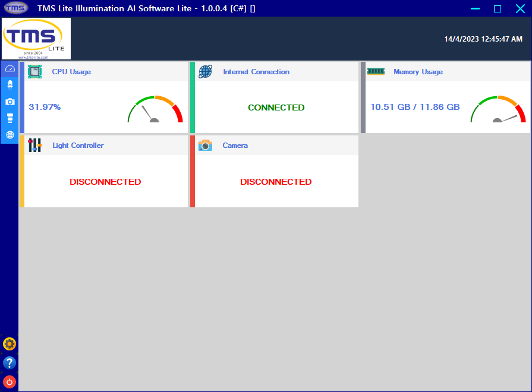Click the TMS Lite header logo image
The width and height of the screenshot is (532, 392).
tap(36, 39)
